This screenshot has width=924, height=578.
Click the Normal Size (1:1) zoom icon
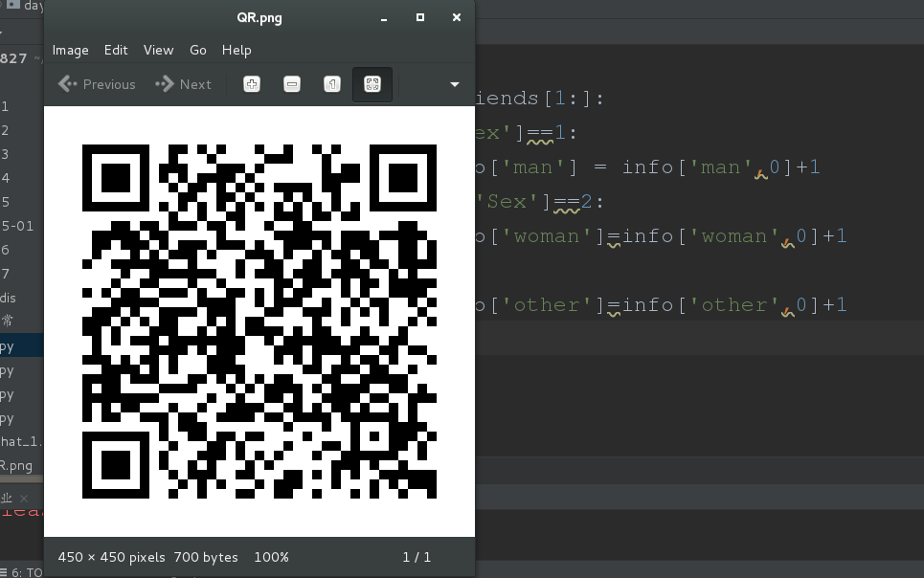[x=331, y=84]
